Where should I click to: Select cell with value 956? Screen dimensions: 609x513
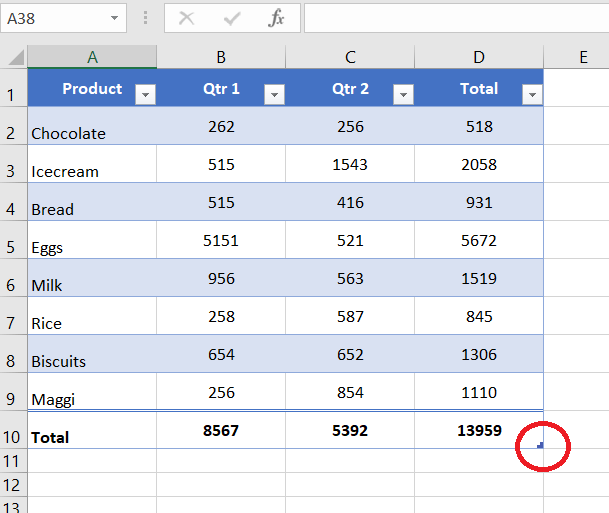click(x=221, y=278)
